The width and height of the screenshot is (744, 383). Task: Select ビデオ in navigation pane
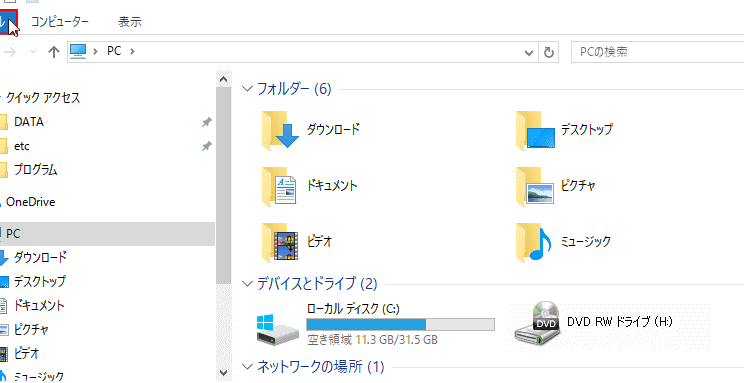(x=26, y=353)
